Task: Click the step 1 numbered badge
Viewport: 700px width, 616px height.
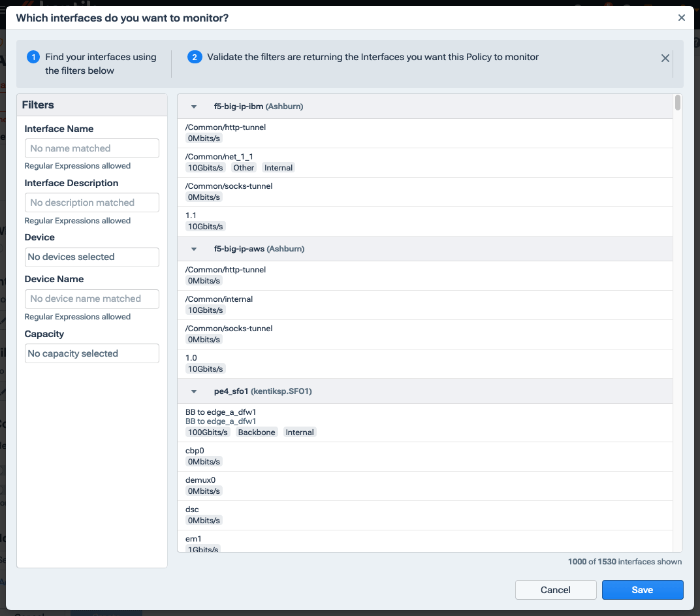Action: coord(33,57)
